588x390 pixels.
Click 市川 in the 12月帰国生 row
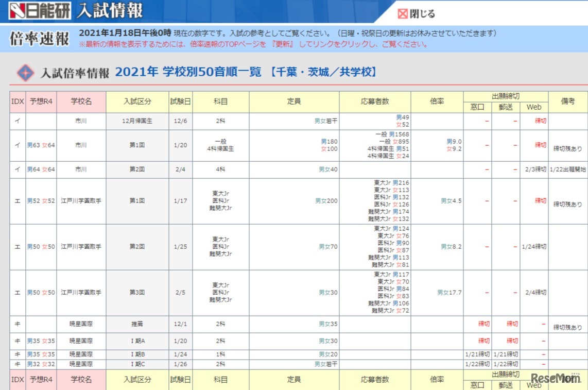[x=81, y=121]
